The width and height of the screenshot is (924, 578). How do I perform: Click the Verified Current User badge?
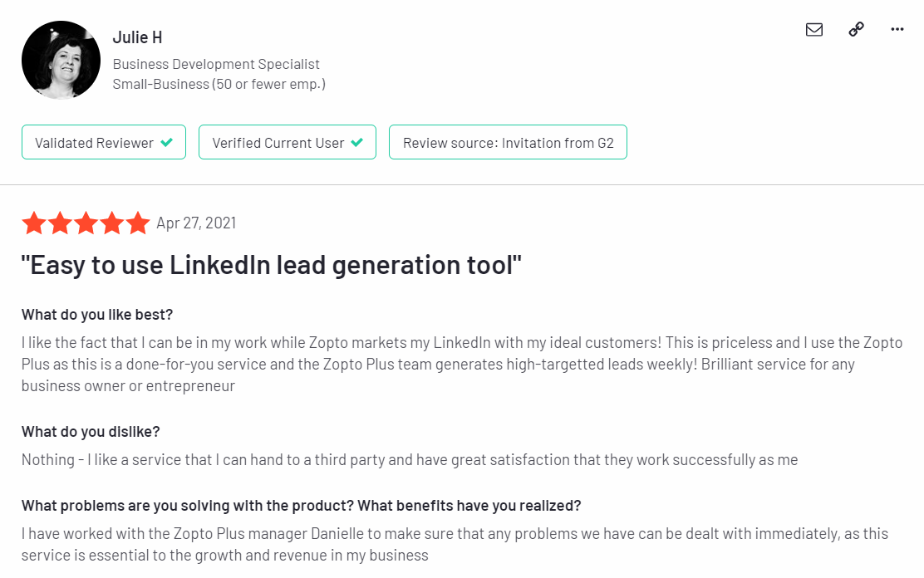click(x=288, y=142)
